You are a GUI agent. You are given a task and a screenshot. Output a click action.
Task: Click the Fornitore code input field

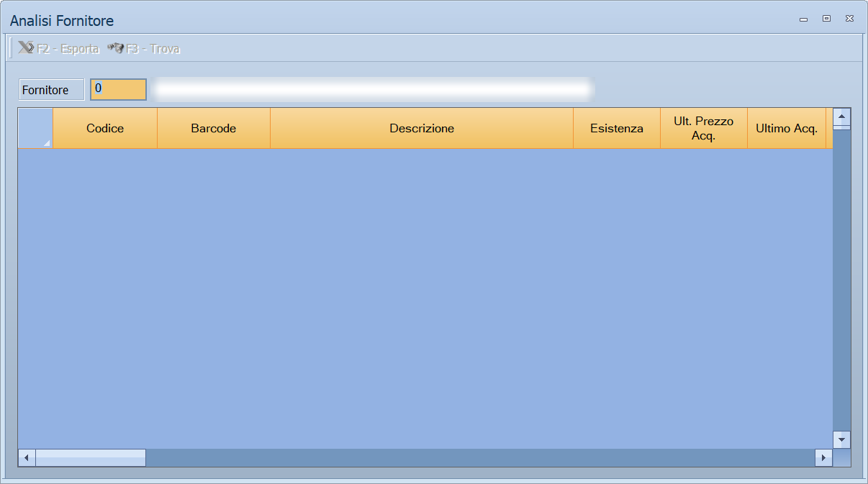[x=119, y=89]
